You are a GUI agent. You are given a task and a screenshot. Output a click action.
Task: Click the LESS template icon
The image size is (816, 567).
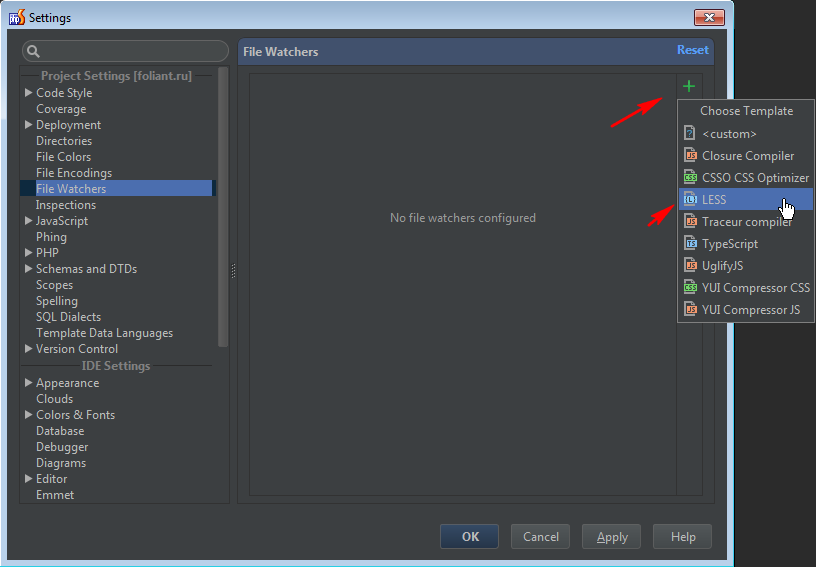tap(690, 199)
